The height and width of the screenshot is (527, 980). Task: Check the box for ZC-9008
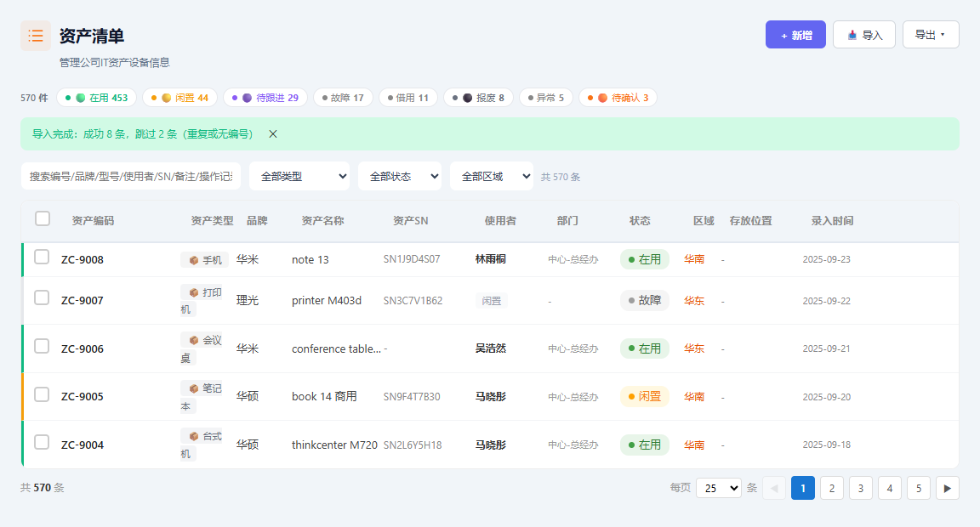pos(41,258)
